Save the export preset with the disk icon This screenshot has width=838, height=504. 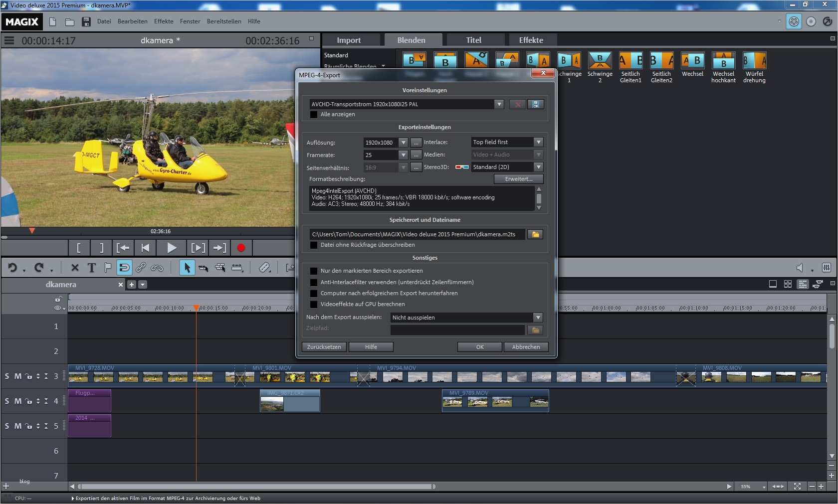pos(535,104)
